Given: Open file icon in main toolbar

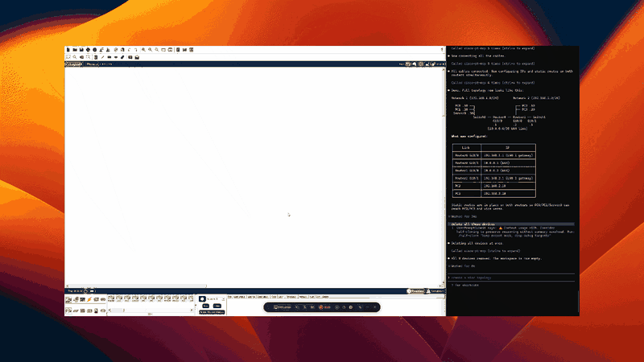Looking at the screenshot, I should click(x=75, y=50).
